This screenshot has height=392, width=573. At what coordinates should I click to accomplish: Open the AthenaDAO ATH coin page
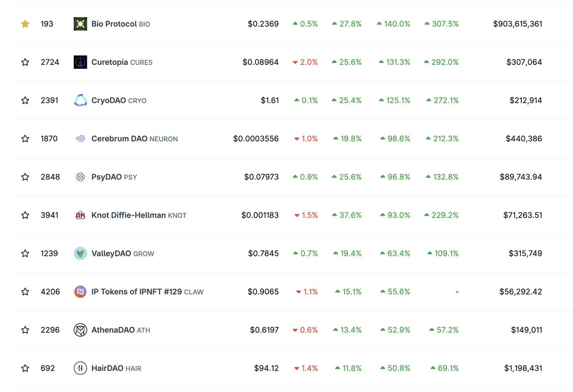point(121,330)
